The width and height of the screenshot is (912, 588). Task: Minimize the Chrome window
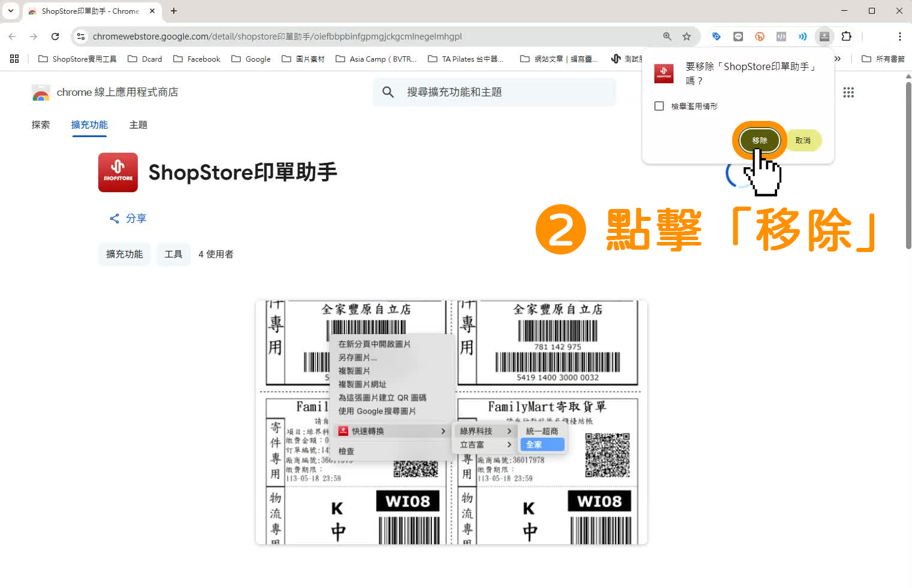click(x=844, y=11)
